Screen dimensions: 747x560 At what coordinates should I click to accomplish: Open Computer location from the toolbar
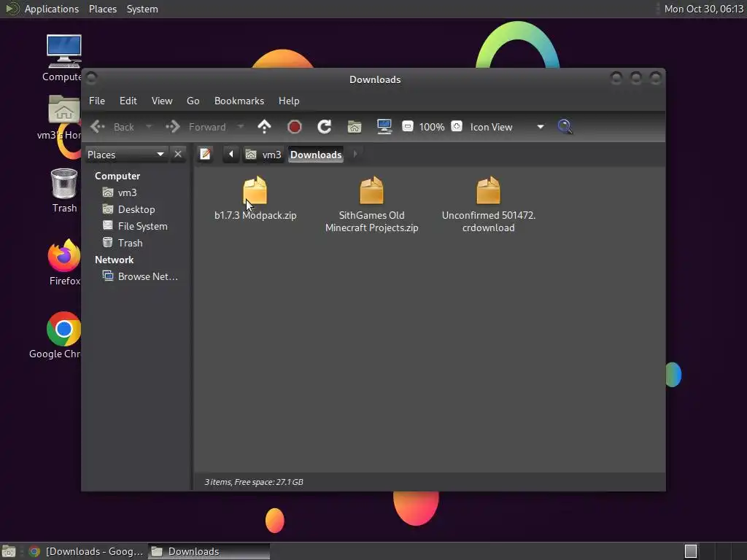pos(384,127)
